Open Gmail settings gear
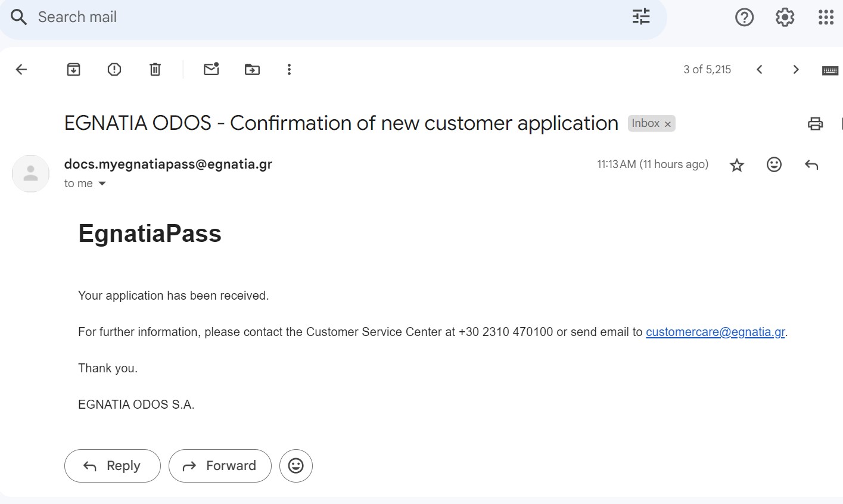The width and height of the screenshot is (843, 504). (785, 17)
